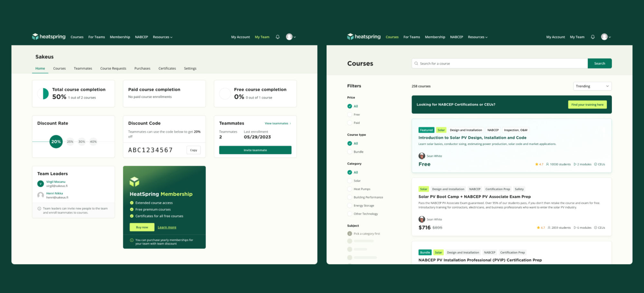Screen dimensions: 644x293
Task: Expand Resources menu in Courses window
Action: coord(478,37)
